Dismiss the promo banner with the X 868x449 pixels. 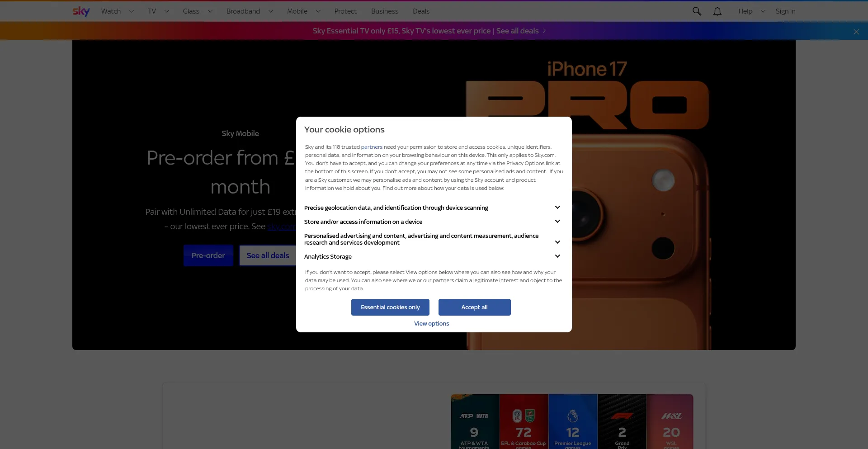pos(856,32)
